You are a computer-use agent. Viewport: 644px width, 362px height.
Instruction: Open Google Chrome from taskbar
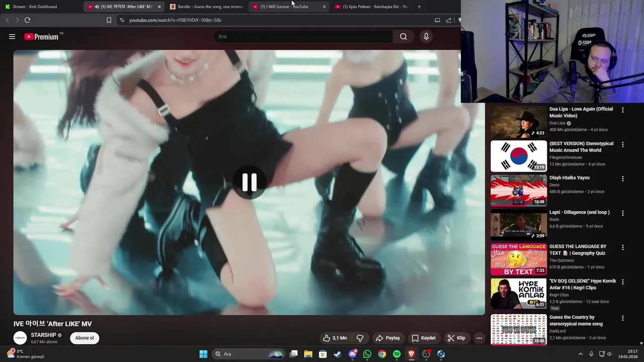382,354
